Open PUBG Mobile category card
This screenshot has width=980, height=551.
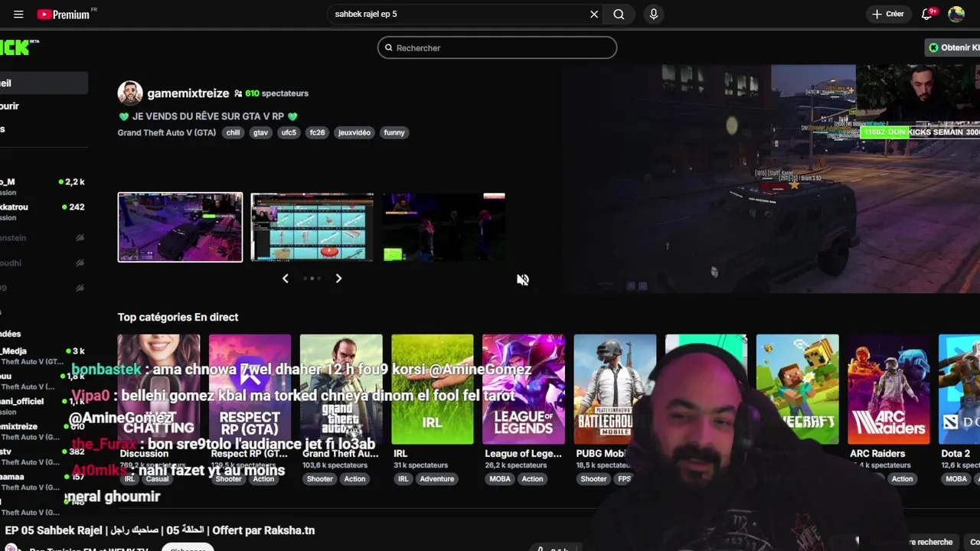point(615,389)
